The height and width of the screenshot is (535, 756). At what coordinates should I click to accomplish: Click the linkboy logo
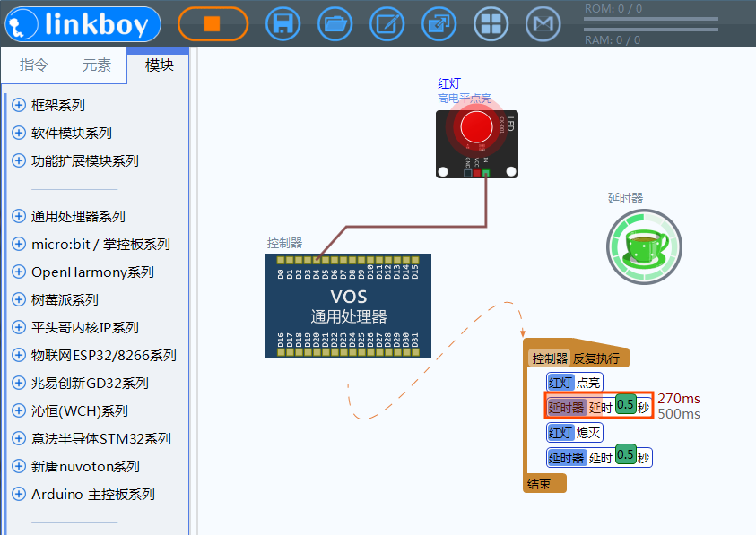click(83, 24)
